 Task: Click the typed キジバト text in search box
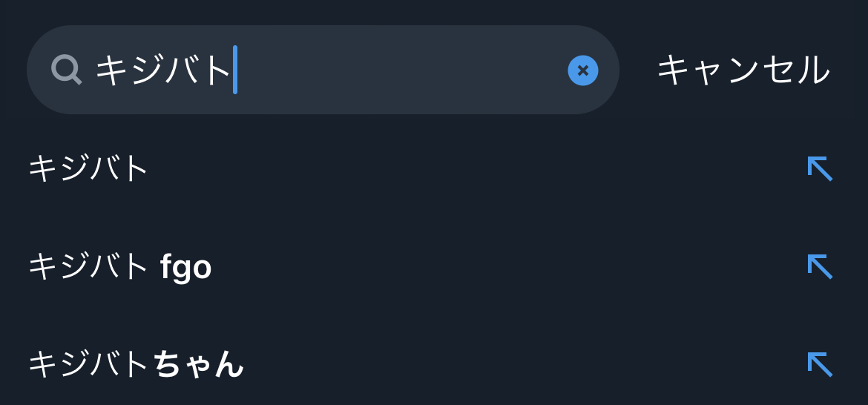(163, 70)
